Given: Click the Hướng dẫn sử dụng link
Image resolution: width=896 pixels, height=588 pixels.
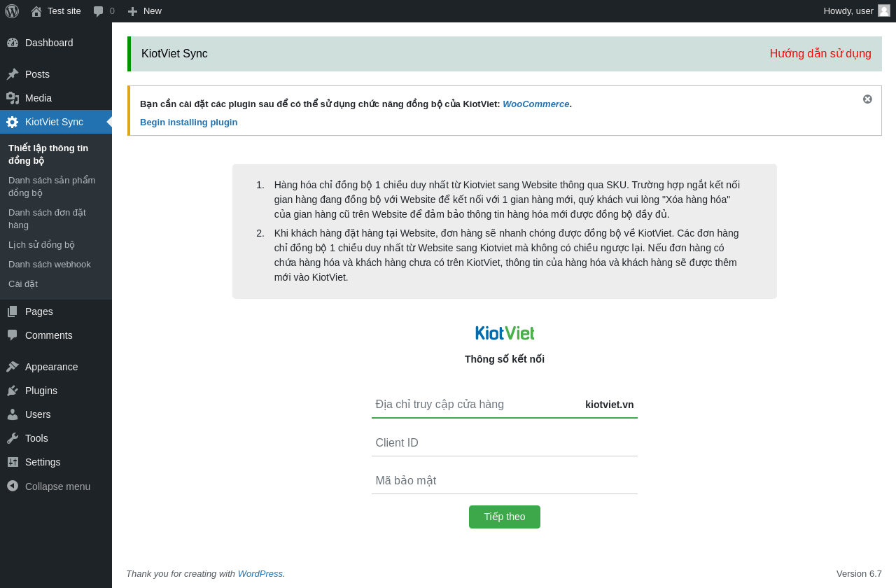Looking at the screenshot, I should (x=820, y=54).
